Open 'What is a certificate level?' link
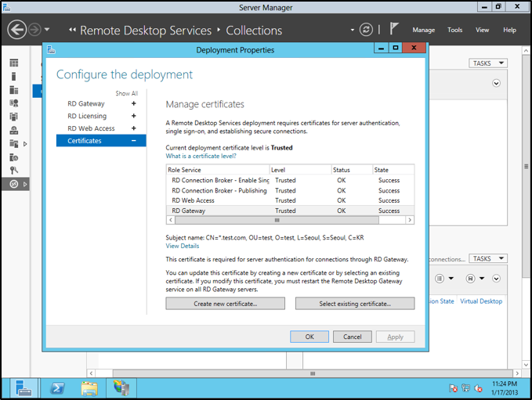This screenshot has height=400, width=532. [x=201, y=156]
